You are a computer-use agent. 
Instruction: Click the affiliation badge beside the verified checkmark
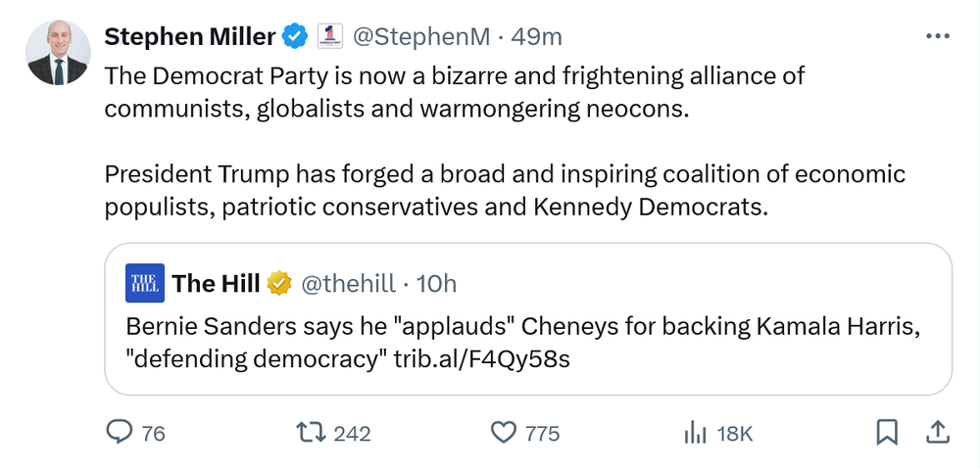[326, 37]
